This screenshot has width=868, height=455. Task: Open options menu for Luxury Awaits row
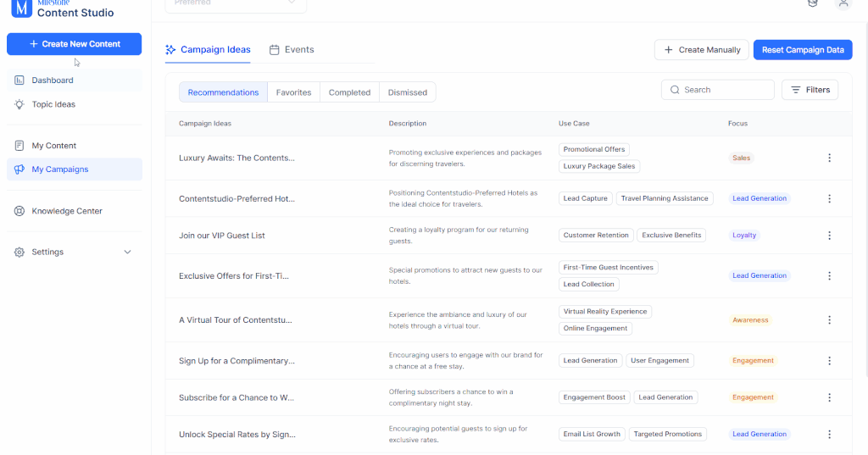click(x=829, y=158)
